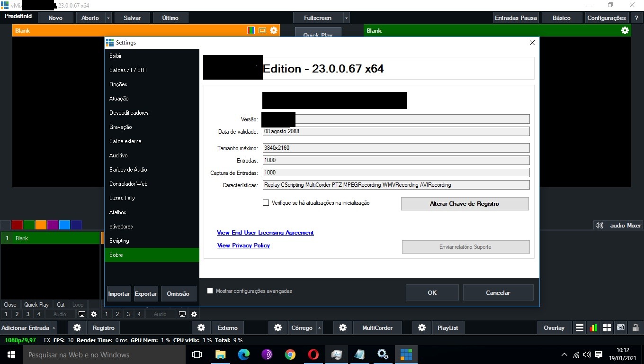
Task: Click the Novo preset button
Action: click(x=55, y=18)
